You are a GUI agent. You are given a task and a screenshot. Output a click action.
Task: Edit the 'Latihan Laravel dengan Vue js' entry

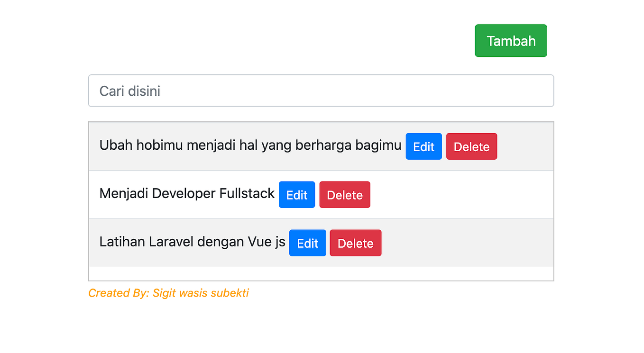coord(307,243)
